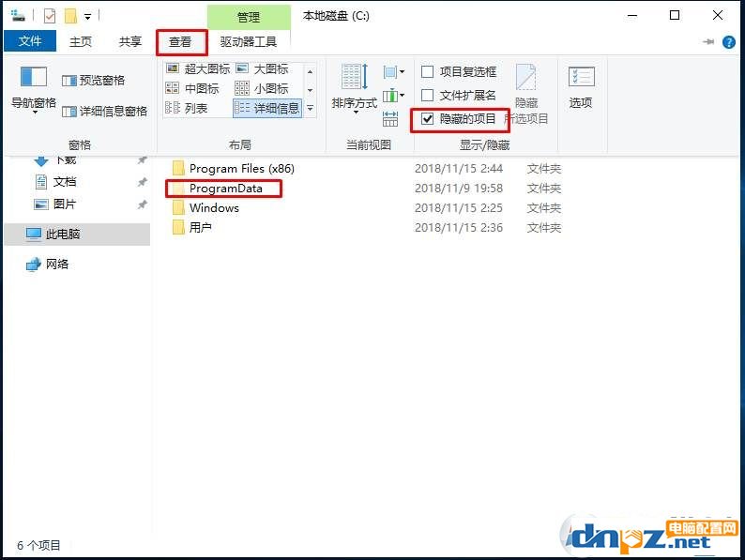Click date 2018/11/15 2:44
Image resolution: width=745 pixels, height=560 pixels.
pos(459,169)
